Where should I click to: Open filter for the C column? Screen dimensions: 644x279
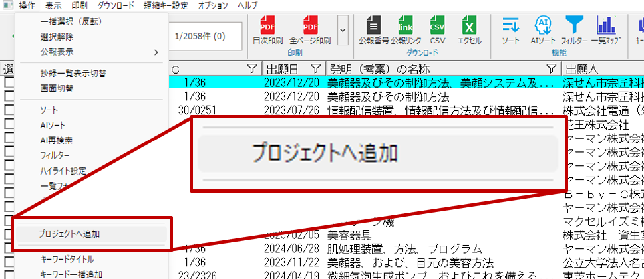click(x=252, y=68)
